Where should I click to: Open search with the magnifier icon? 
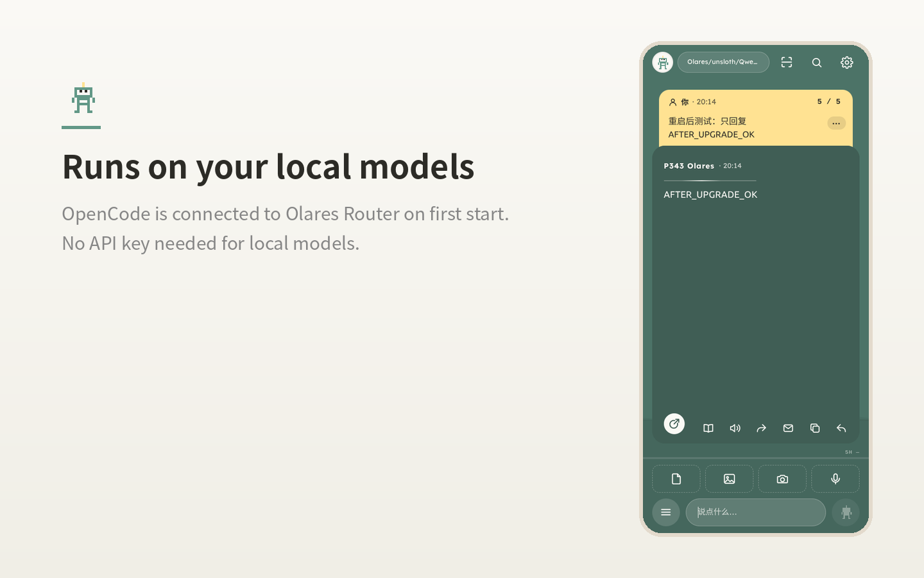click(x=817, y=62)
